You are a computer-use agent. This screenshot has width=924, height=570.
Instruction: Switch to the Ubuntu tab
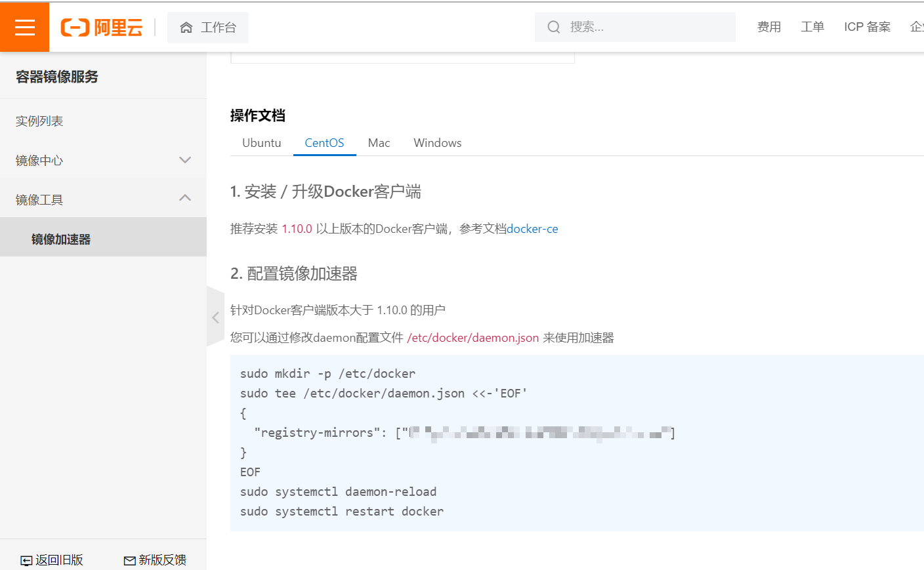pos(261,143)
